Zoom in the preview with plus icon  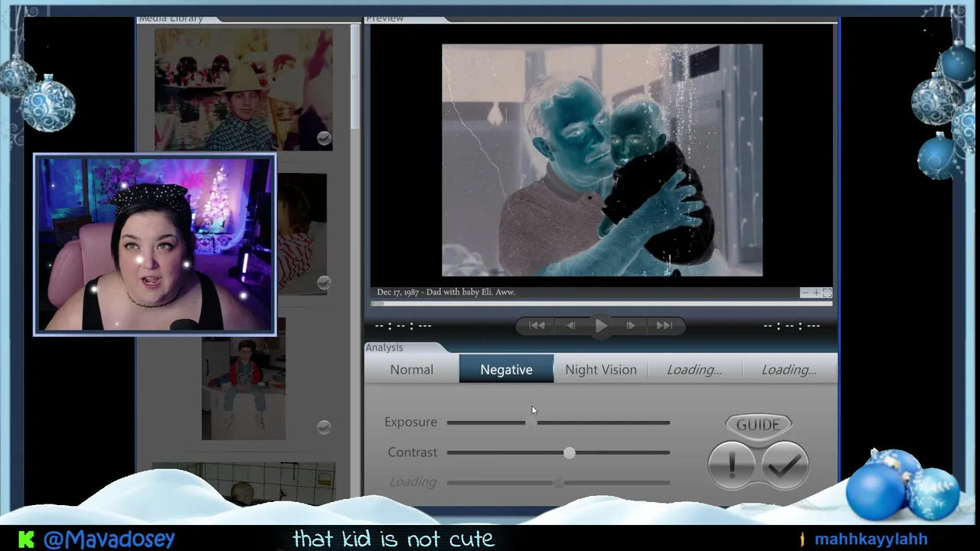815,293
